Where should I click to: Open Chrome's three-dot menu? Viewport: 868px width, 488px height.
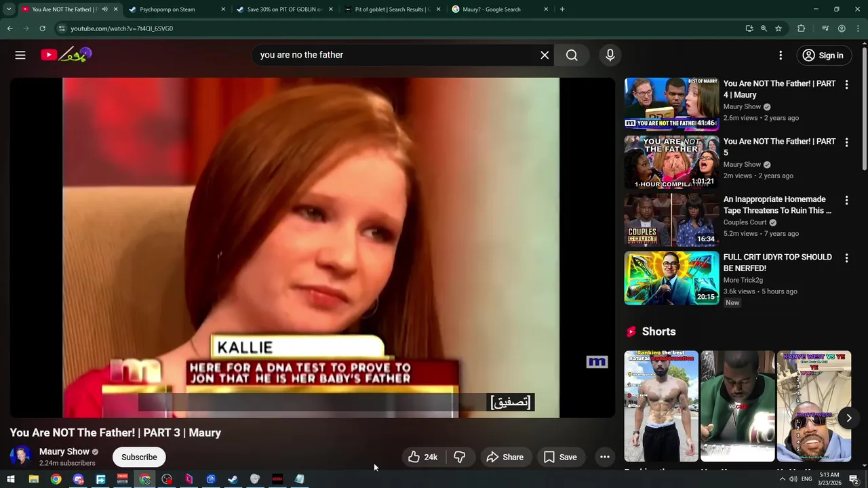pos(858,28)
